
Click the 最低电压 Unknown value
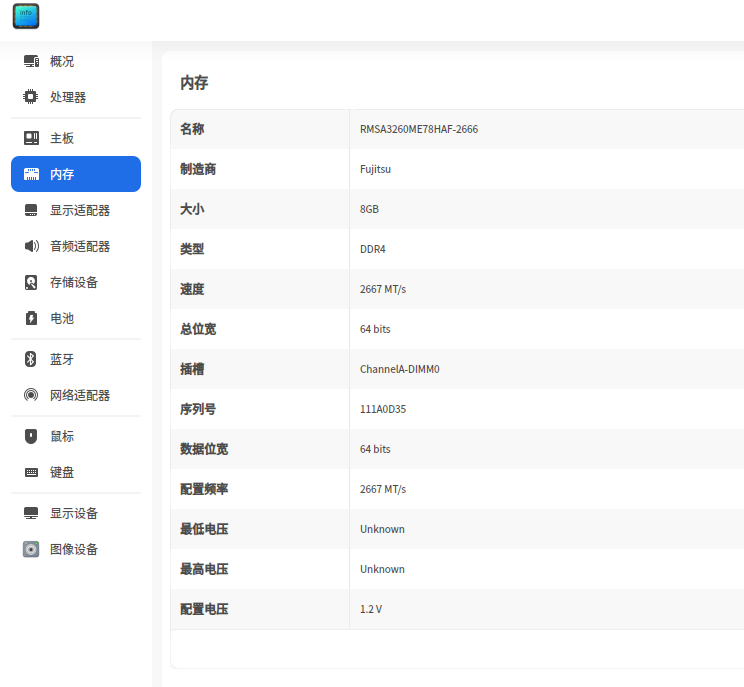(382, 529)
